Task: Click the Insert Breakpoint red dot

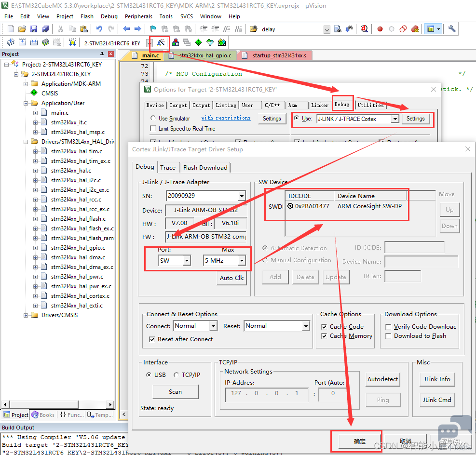Action: 380,29
